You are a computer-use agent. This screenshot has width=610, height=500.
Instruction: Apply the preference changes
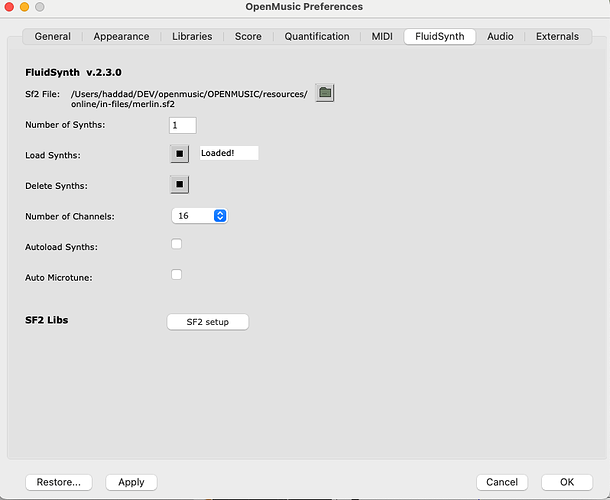131,481
